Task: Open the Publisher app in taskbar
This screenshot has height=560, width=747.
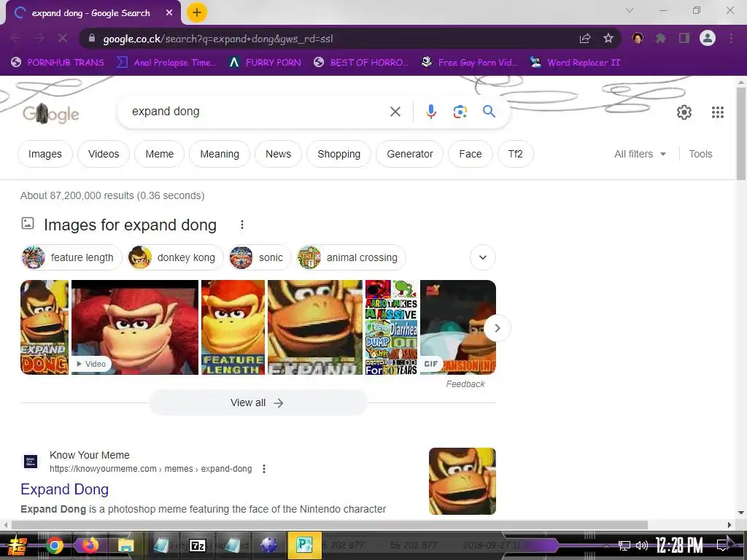Action: [304, 545]
